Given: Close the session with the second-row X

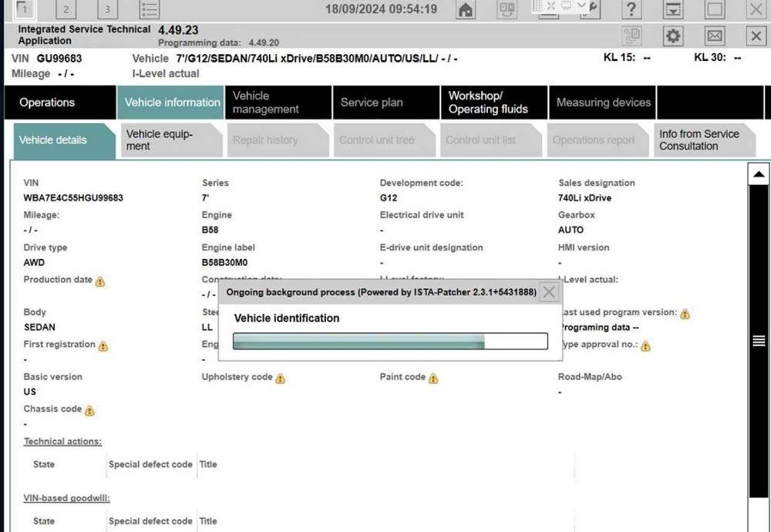Looking at the screenshot, I should coord(756,35).
